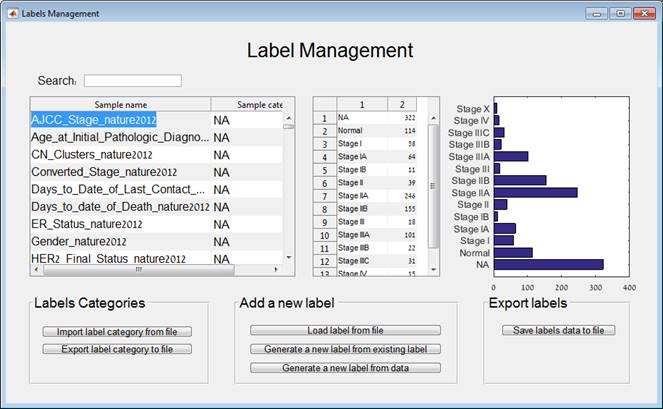663x409 pixels.
Task: Click inside the Search text field
Action: [x=132, y=80]
